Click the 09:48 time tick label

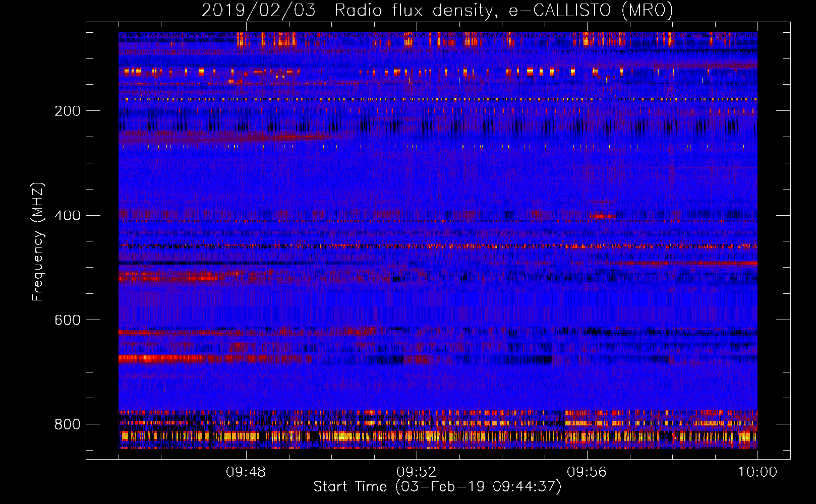click(x=246, y=472)
